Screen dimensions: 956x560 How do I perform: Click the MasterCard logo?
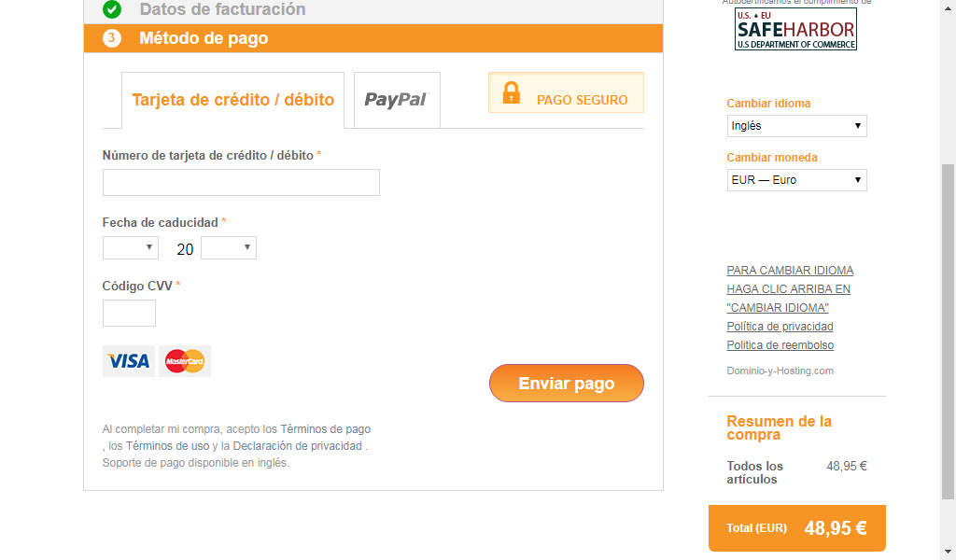[185, 361]
